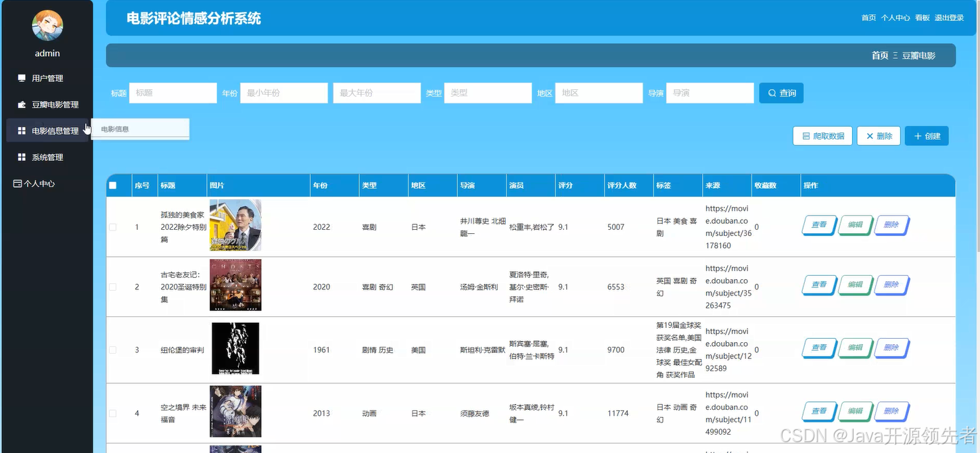This screenshot has height=453, width=980.
Task: Click the 删除 button above the table
Action: 879,136
